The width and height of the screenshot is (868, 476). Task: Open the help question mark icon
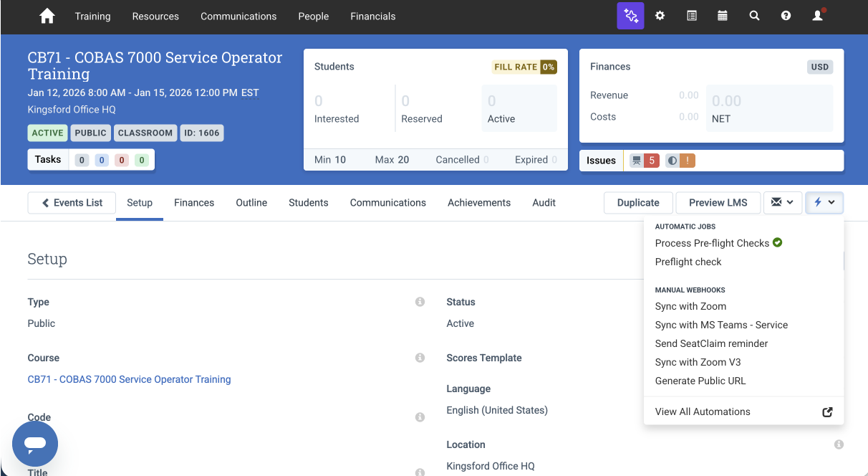tap(786, 16)
